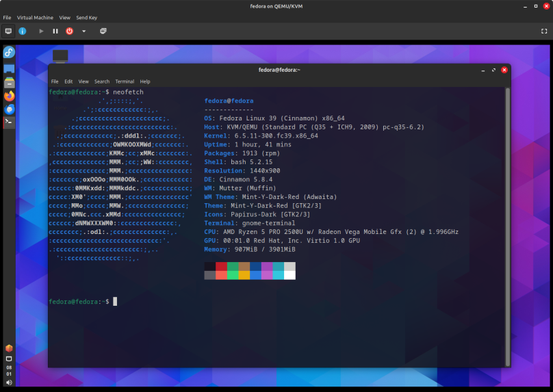Screen dimensions: 553x392
Task: Switch VM viewer to fullscreen
Action: pos(544,31)
